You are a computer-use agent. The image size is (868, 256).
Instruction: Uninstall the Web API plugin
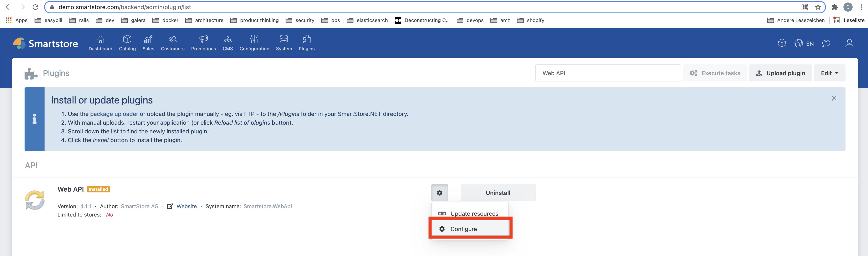click(x=498, y=193)
